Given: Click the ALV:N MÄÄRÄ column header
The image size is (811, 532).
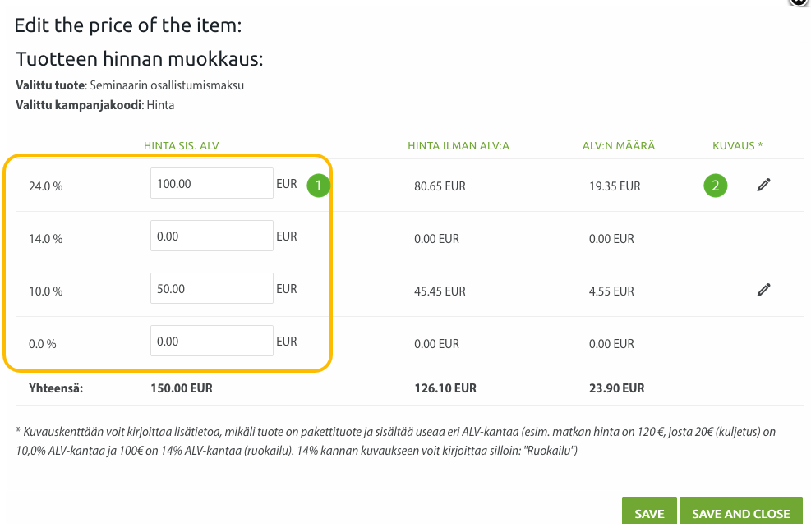Looking at the screenshot, I should click(x=619, y=146).
